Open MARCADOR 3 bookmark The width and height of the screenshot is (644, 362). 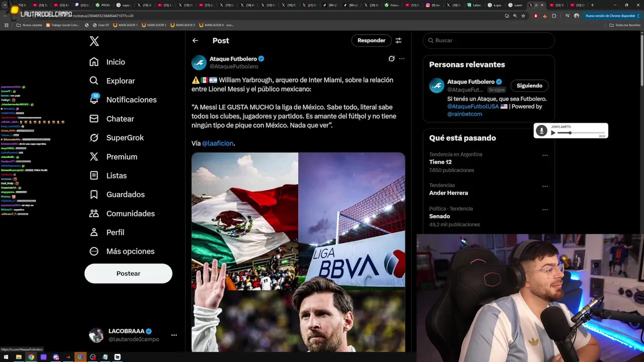(183, 25)
